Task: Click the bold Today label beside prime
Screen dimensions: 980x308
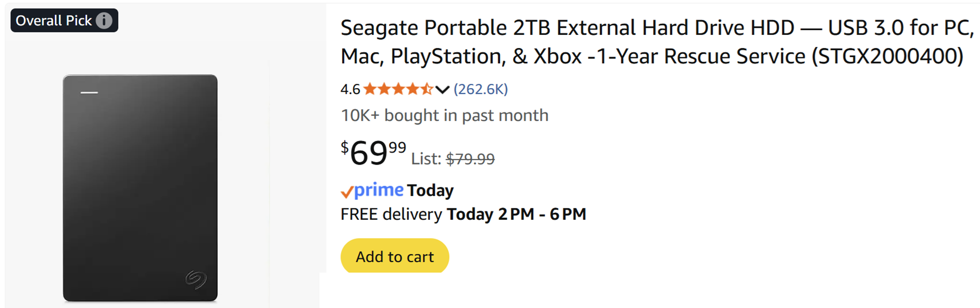Action: [430, 190]
